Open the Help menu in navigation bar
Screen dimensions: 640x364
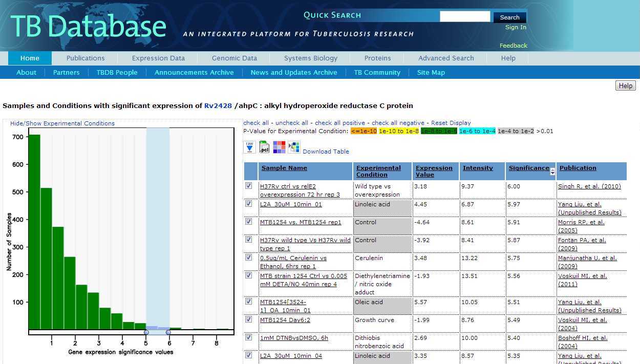pyautogui.click(x=508, y=58)
